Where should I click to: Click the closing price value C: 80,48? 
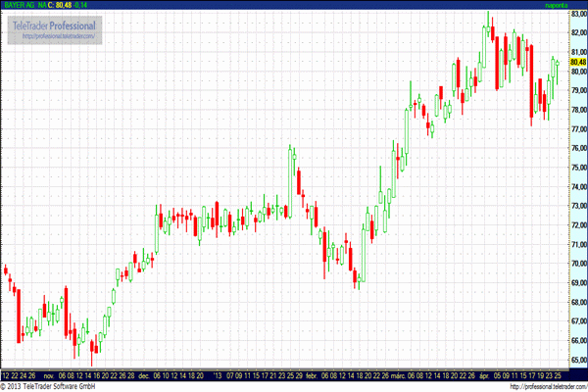[59, 5]
